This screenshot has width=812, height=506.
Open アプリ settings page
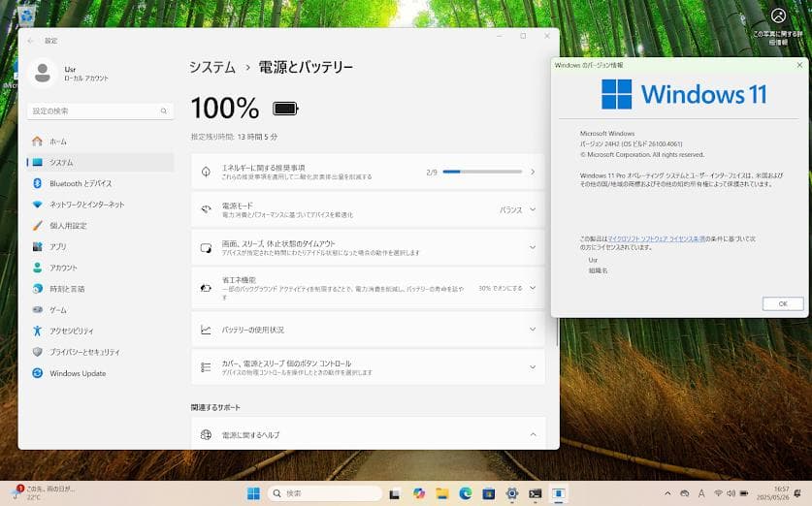(101, 247)
